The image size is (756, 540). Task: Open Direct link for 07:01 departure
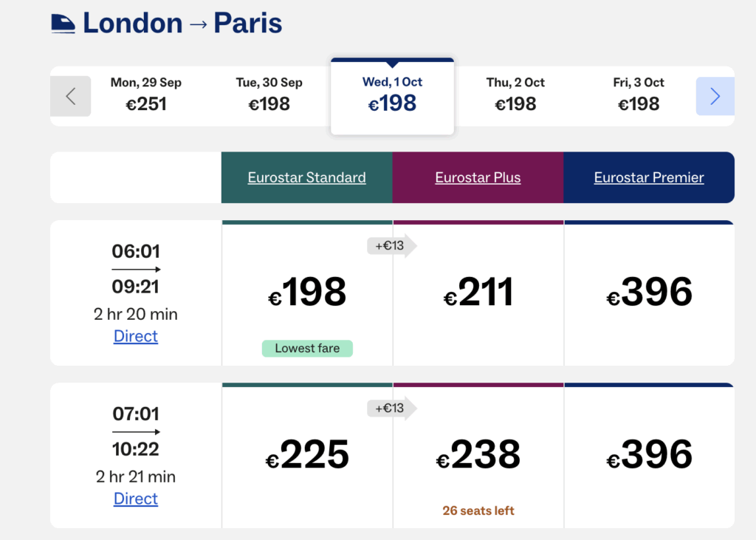coord(136,499)
